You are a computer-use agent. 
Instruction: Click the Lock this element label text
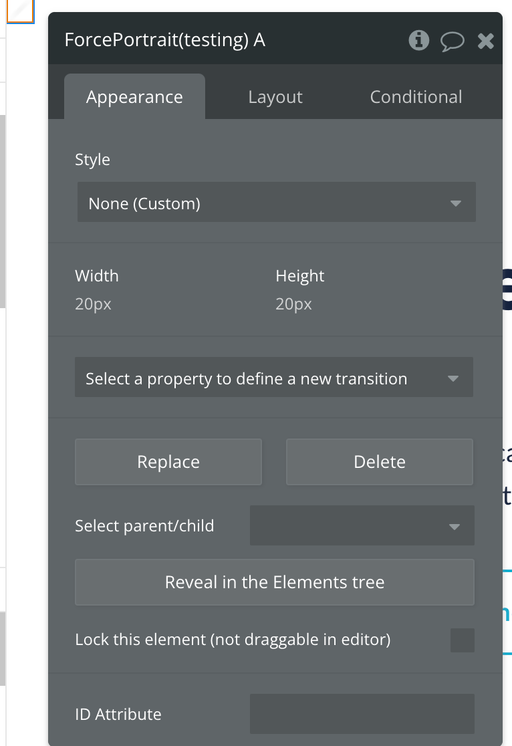(233, 639)
